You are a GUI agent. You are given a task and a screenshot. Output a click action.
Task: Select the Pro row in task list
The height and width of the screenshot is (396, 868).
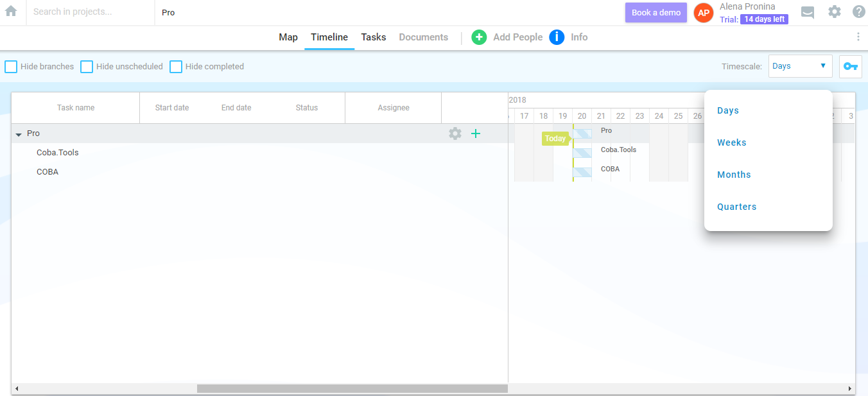(x=259, y=133)
